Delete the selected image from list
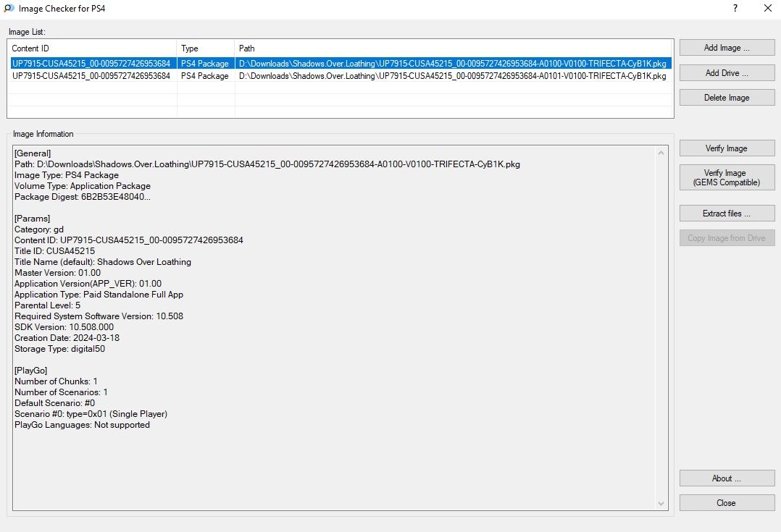The height and width of the screenshot is (532, 781). 727,98
